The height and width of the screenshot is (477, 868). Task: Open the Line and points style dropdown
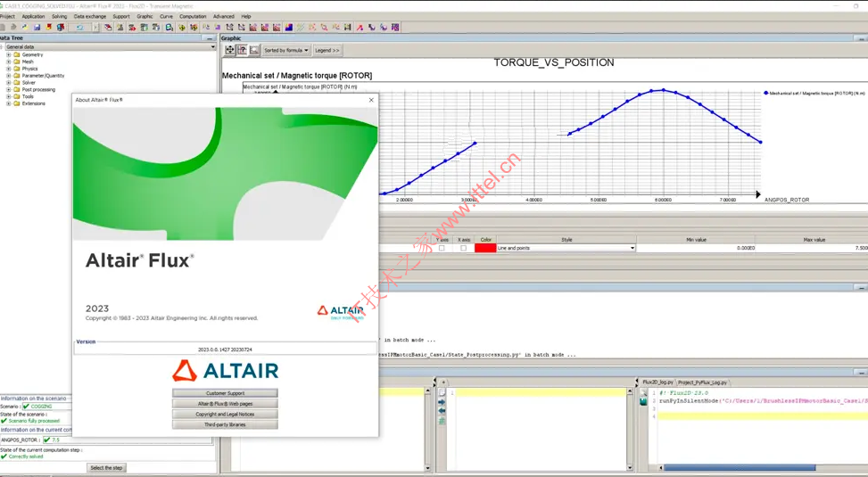coord(566,248)
